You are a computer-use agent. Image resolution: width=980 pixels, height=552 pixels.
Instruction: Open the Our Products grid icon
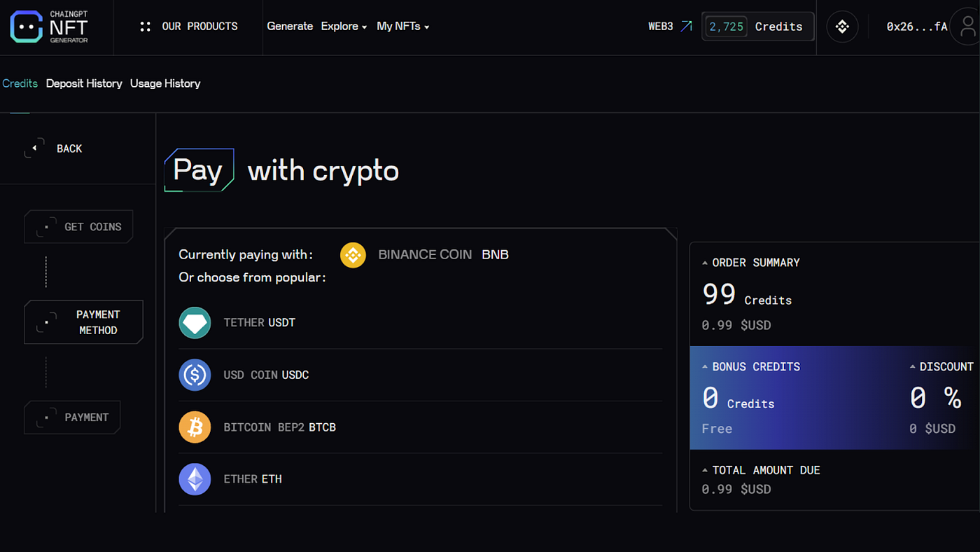(146, 27)
